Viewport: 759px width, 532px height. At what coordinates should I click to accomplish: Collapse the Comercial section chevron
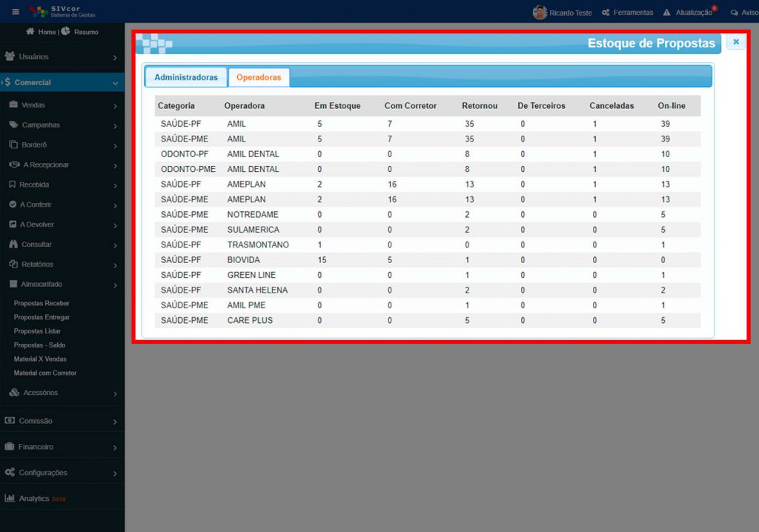[x=115, y=83]
